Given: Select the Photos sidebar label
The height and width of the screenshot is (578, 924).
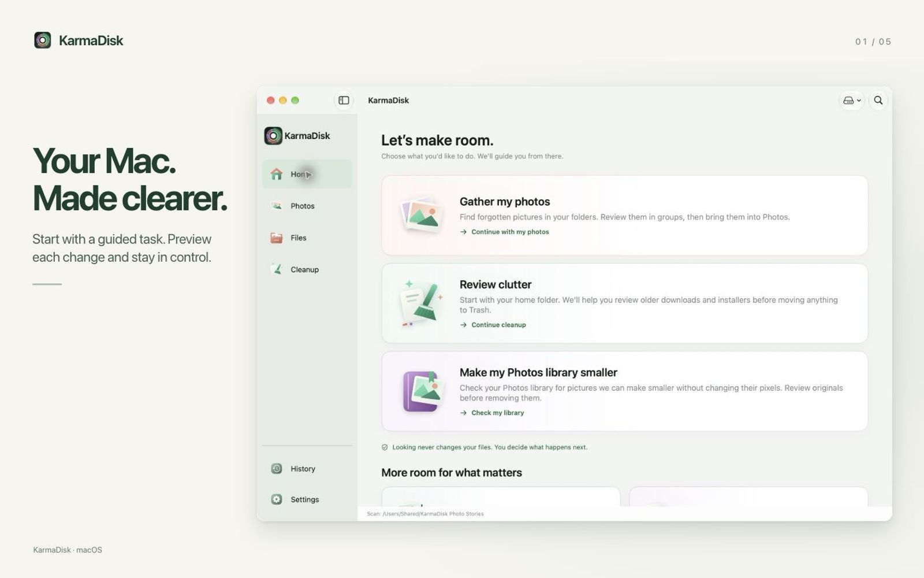Looking at the screenshot, I should coord(303,206).
